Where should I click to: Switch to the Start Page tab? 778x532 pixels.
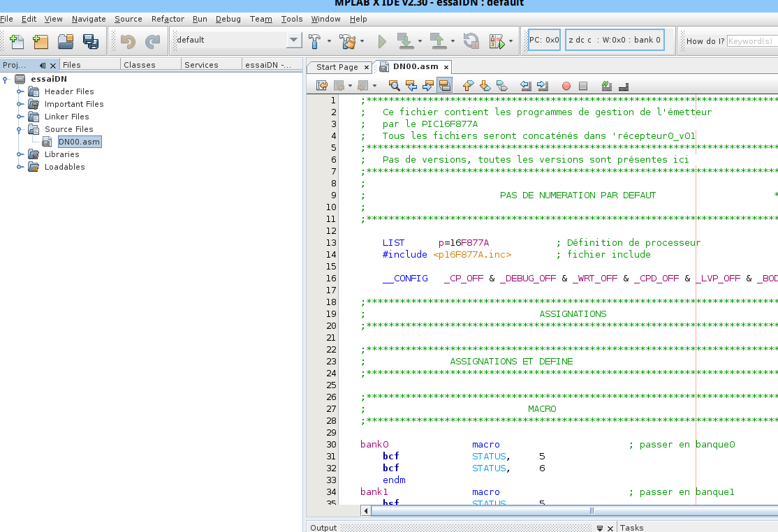337,67
